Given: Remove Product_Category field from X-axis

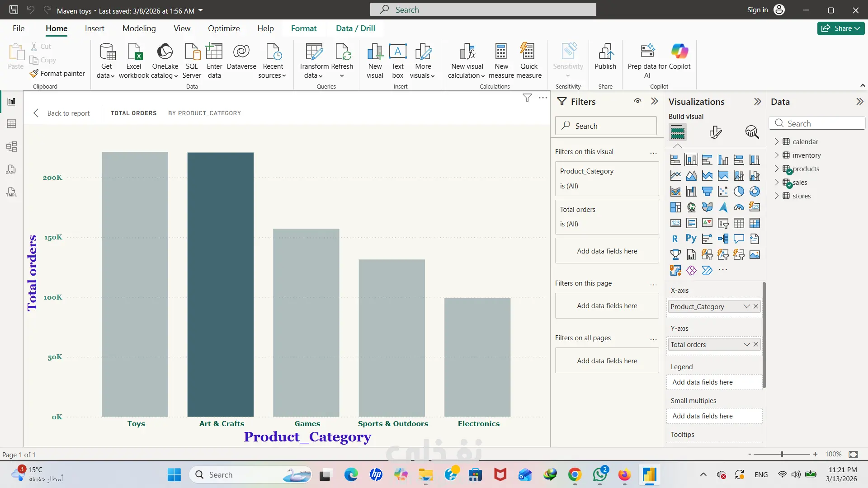Looking at the screenshot, I should click(756, 306).
